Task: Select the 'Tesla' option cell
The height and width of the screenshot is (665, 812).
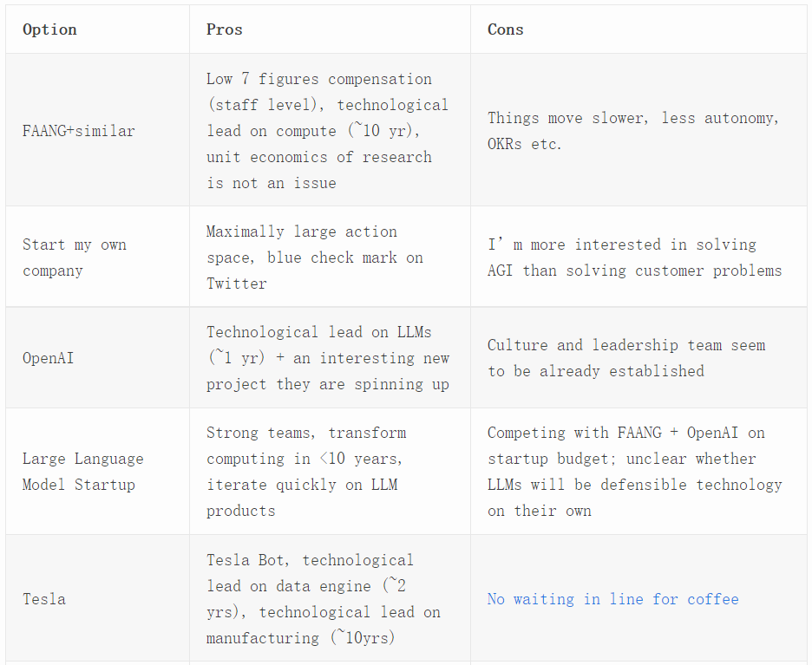Action: point(43,599)
